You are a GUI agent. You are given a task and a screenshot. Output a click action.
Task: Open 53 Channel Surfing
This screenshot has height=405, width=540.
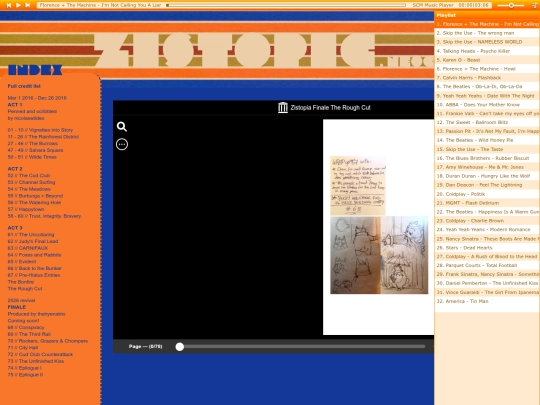point(31,182)
